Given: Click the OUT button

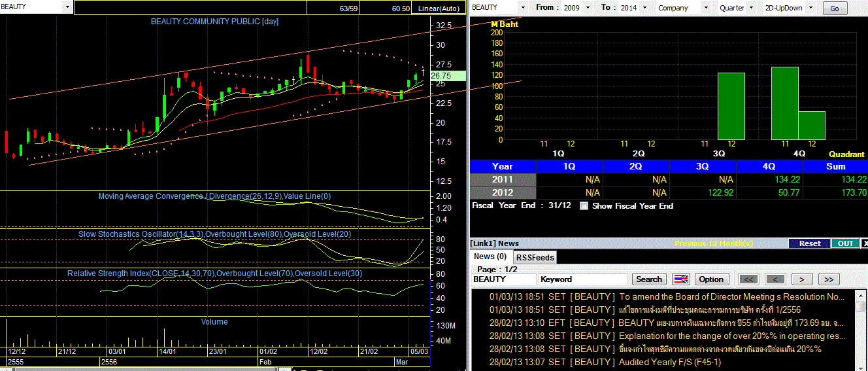Looking at the screenshot, I should point(846,243).
